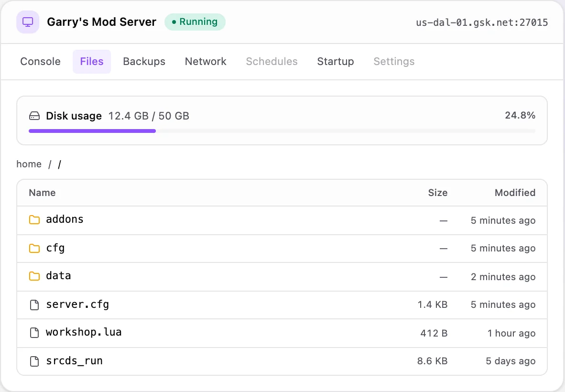The image size is (565, 392).
Task: Click the disk usage drive icon
Action: click(x=34, y=116)
